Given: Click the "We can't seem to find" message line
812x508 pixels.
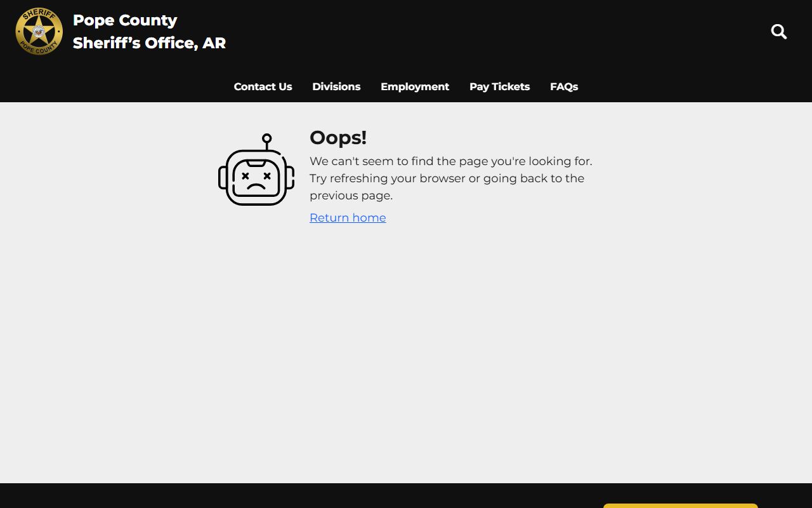Looking at the screenshot, I should click(450, 161).
